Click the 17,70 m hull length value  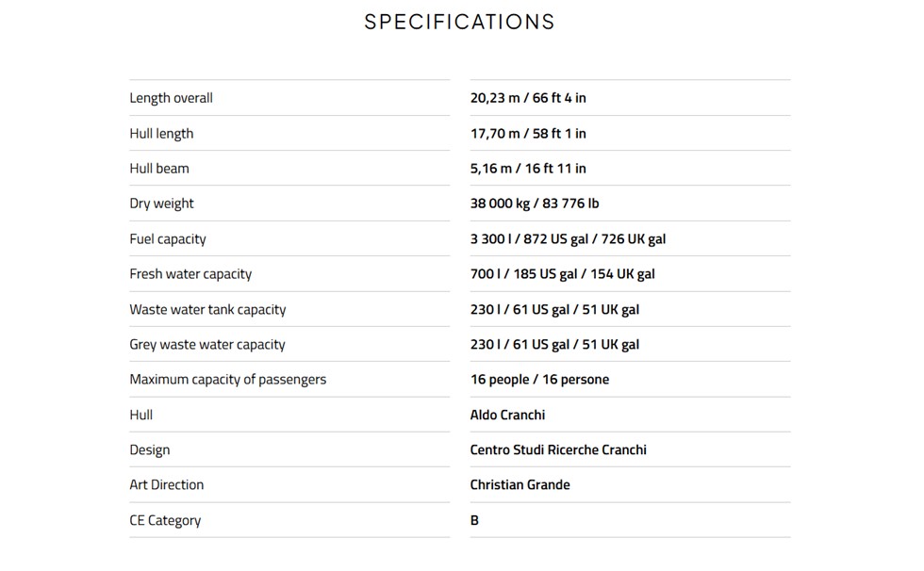528,134
